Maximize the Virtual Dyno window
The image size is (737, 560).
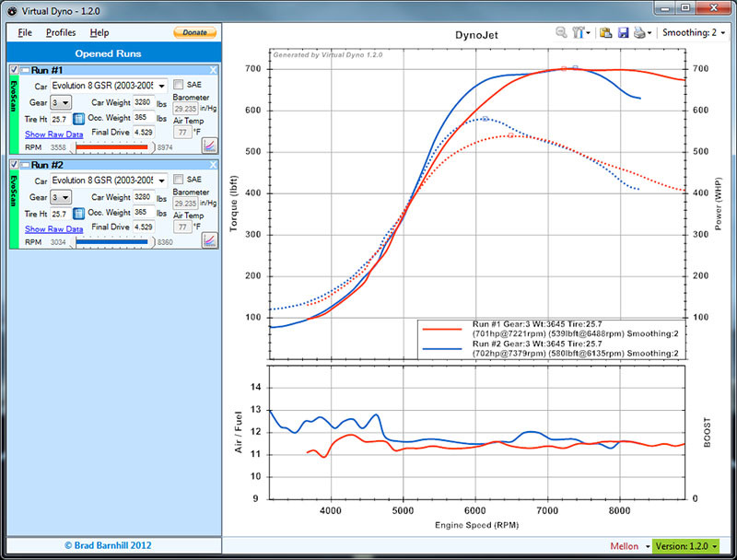coord(685,8)
